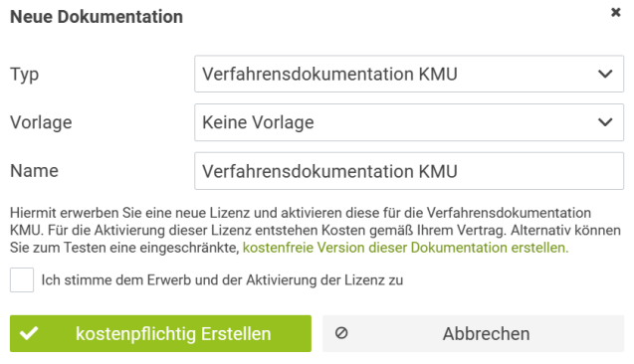The width and height of the screenshot is (634, 364).
Task: Click the Name field label
Action: (x=34, y=171)
